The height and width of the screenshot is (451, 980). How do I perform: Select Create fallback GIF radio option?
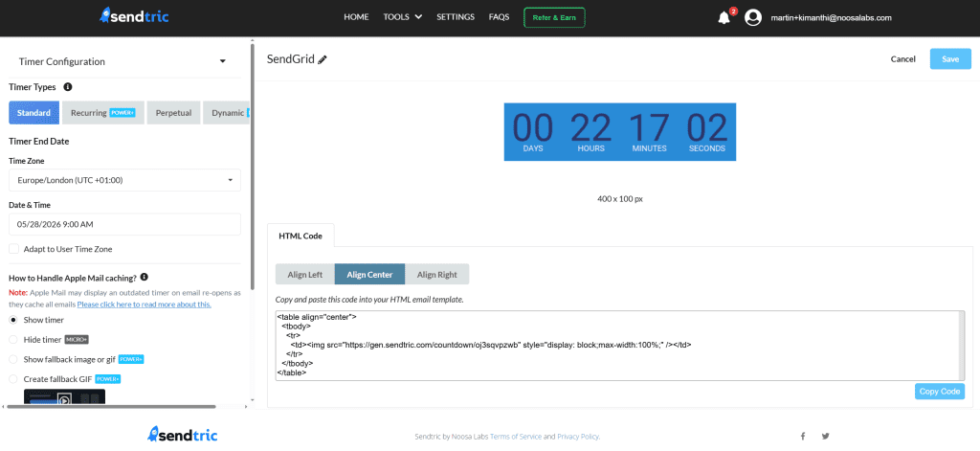(13, 379)
